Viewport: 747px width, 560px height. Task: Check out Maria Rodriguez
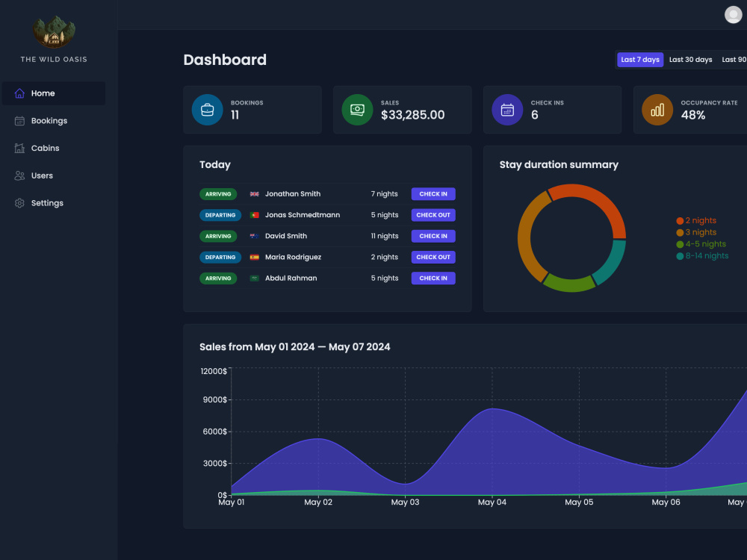[433, 257]
